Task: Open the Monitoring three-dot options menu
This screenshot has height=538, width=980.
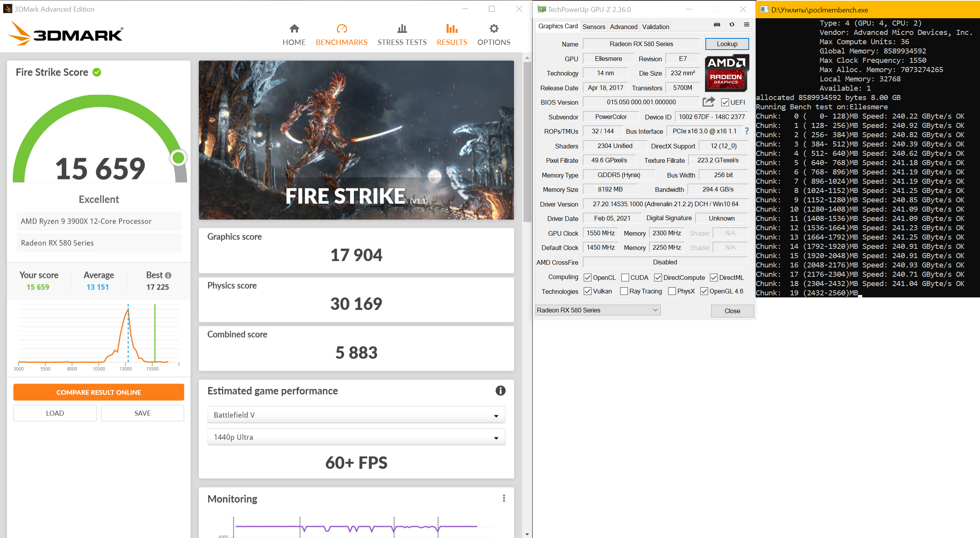Action: click(x=504, y=498)
